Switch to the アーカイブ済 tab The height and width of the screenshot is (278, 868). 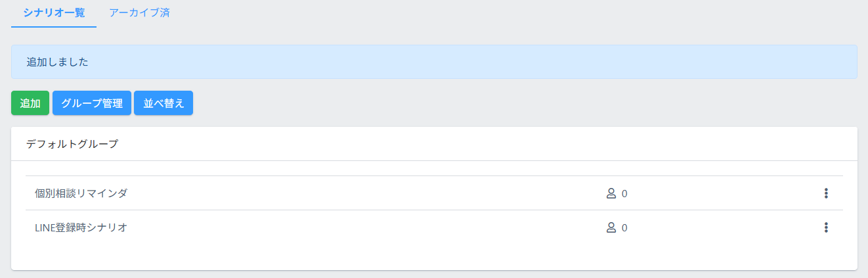(139, 12)
